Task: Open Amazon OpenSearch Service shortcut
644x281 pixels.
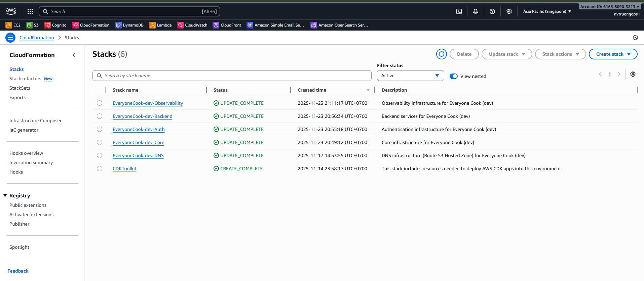Action: click(x=339, y=25)
